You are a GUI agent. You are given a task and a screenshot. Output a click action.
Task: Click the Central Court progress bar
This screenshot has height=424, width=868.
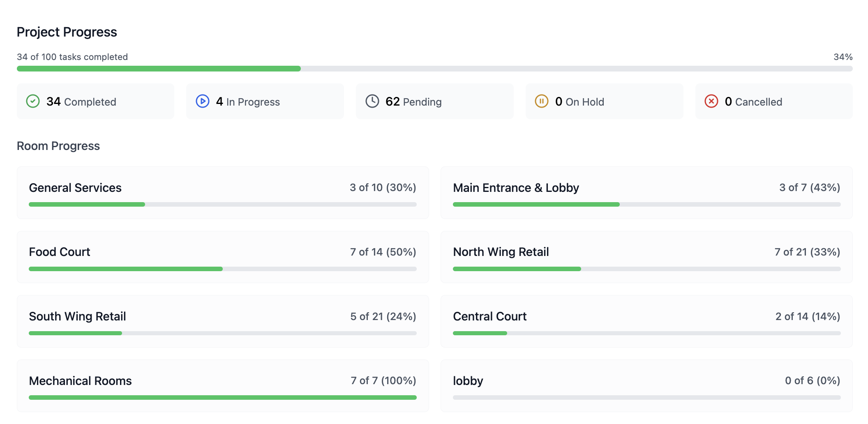(x=646, y=333)
